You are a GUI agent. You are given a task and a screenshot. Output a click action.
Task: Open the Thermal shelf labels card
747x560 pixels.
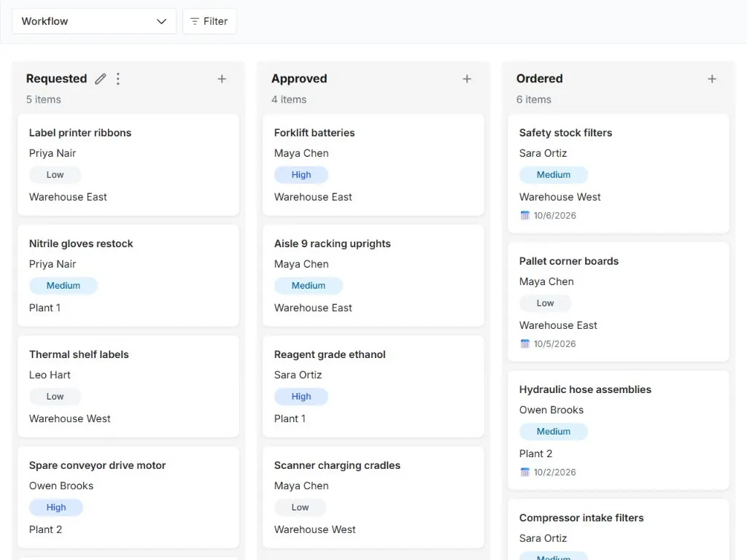[128, 386]
